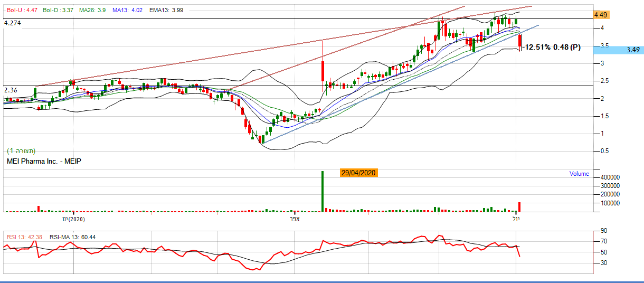Click the last red candlestick on chart
The height and width of the screenshot is (283, 644).
pos(520,41)
